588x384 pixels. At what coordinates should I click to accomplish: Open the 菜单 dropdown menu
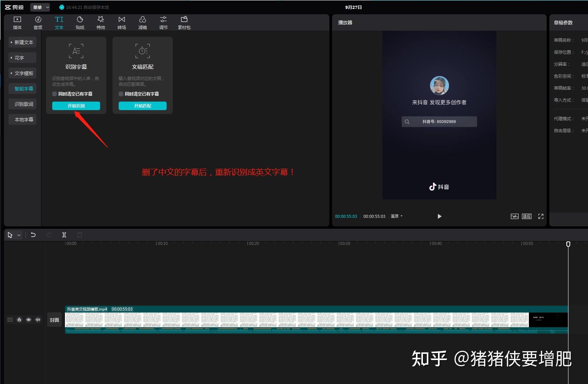click(x=40, y=7)
